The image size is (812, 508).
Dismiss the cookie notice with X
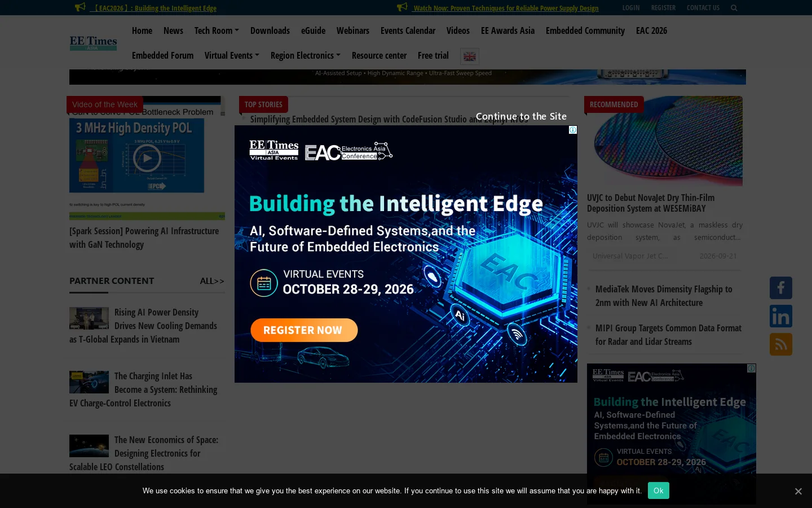[x=798, y=491]
